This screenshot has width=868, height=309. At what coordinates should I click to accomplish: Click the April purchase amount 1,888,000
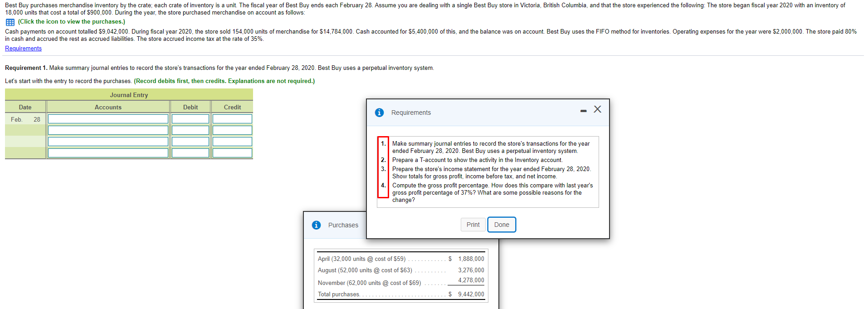point(471,259)
